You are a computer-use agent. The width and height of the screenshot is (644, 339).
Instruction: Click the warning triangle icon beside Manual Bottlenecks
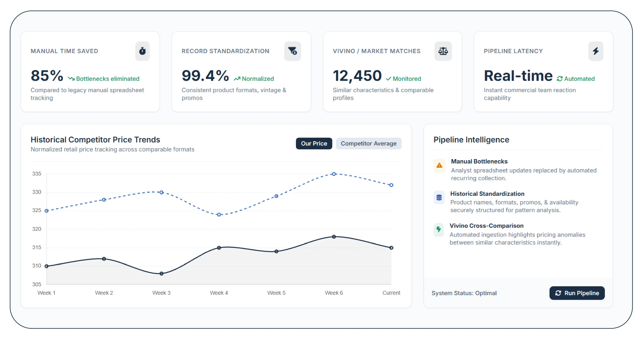pos(439,165)
